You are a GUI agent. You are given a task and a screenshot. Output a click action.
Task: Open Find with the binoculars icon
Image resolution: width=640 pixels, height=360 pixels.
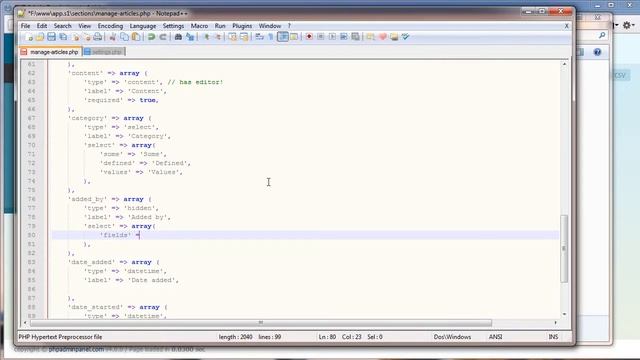coord(178,37)
